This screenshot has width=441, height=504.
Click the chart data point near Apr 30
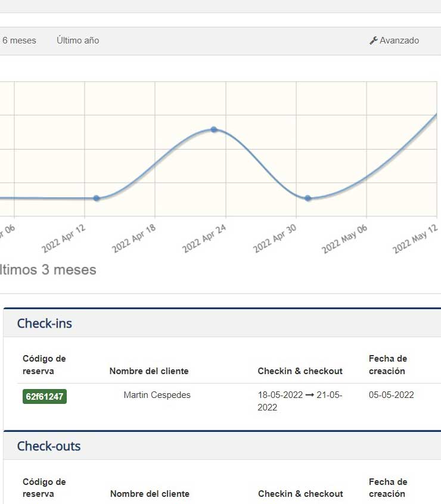tap(308, 198)
